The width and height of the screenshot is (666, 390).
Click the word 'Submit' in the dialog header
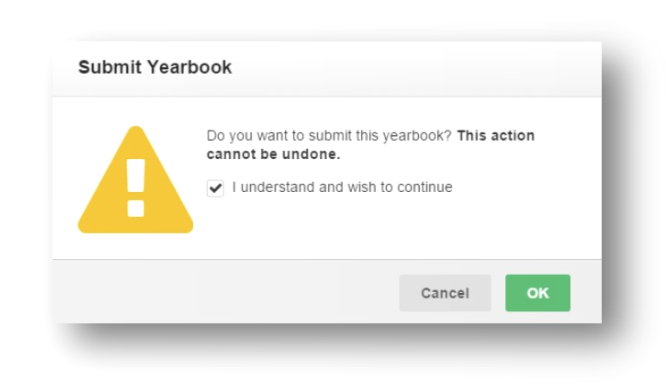(110, 67)
